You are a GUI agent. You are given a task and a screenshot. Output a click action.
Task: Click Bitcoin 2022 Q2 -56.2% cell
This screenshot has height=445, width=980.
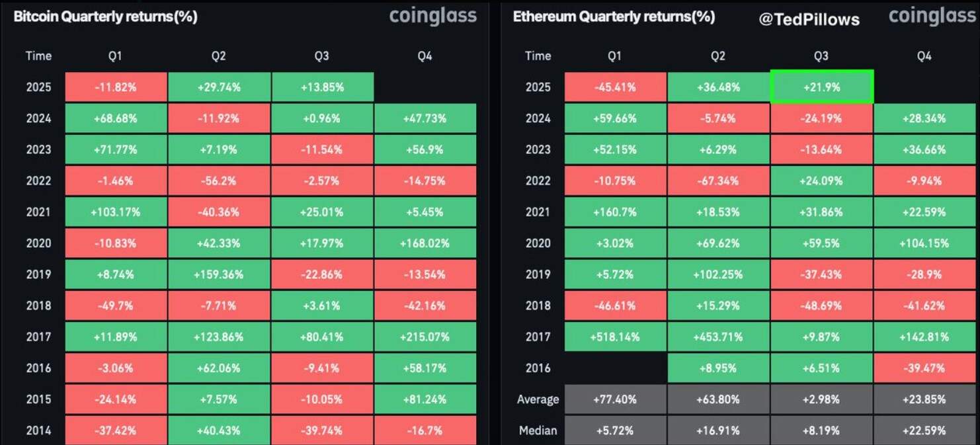pos(218,181)
